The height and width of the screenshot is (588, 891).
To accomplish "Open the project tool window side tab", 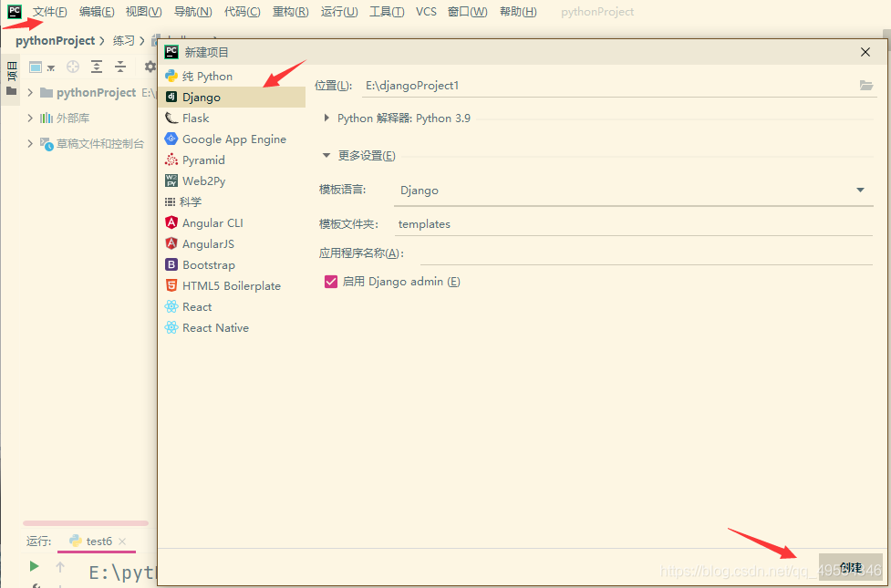I will (11, 78).
